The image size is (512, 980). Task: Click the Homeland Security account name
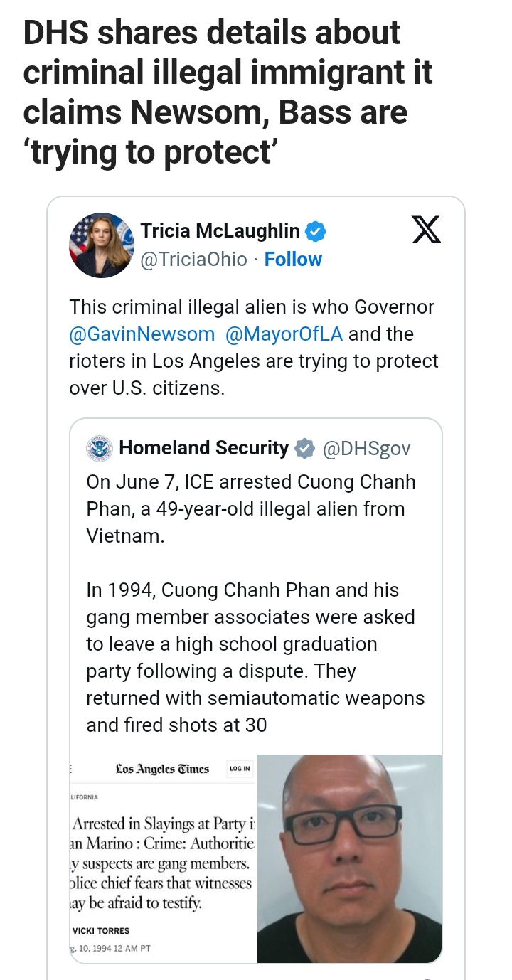coord(204,448)
